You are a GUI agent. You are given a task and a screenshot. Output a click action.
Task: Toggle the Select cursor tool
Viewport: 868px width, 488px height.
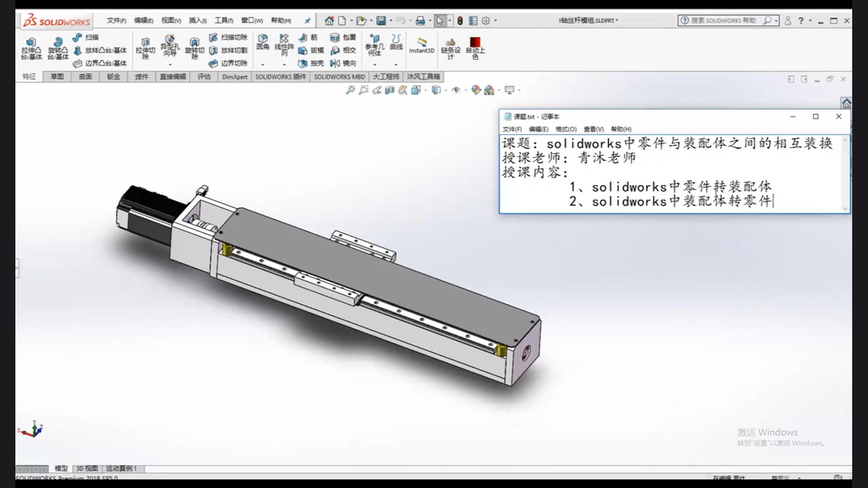pos(439,21)
